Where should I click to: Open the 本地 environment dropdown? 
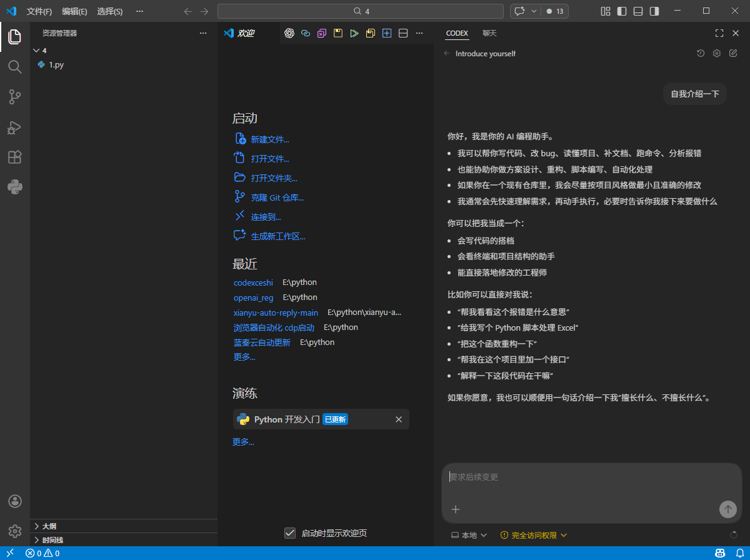[467, 535]
